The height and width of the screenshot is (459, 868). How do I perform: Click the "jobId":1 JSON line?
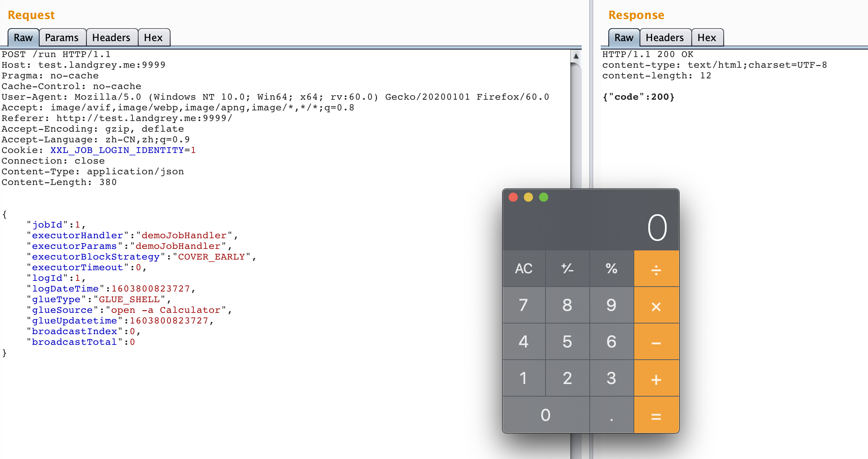(56, 225)
